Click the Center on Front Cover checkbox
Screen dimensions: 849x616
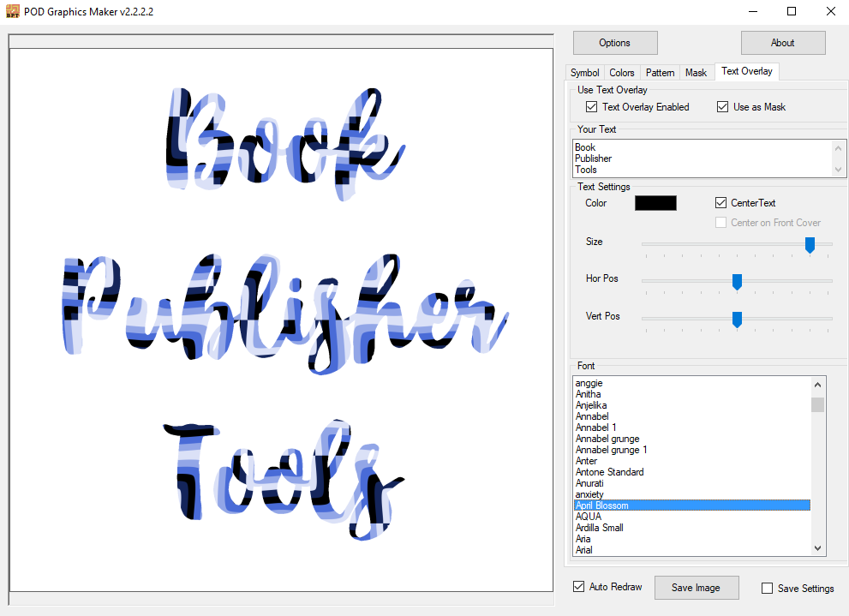point(720,223)
